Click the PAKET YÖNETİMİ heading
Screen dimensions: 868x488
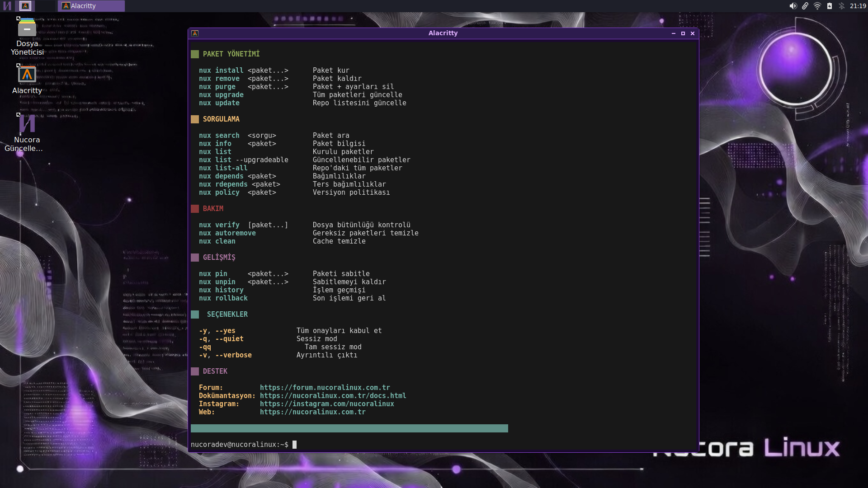tap(231, 54)
